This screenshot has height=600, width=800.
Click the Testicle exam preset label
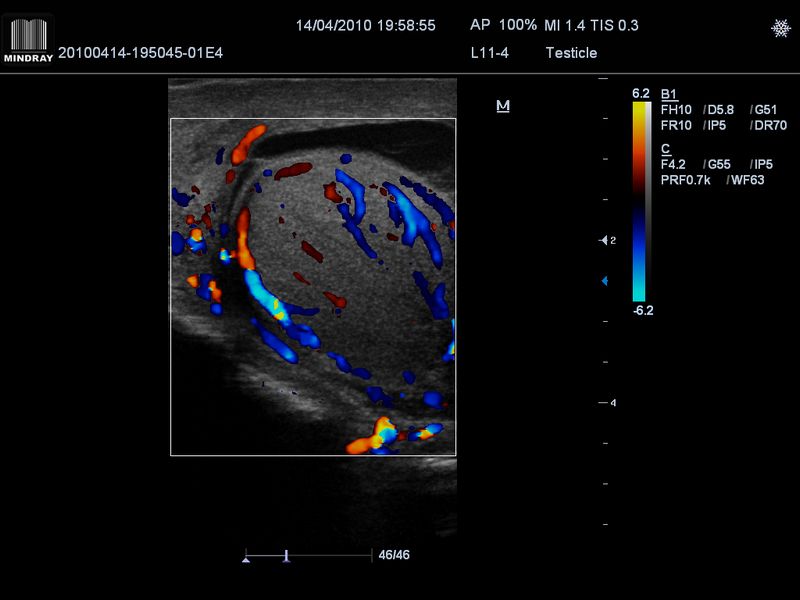point(571,53)
